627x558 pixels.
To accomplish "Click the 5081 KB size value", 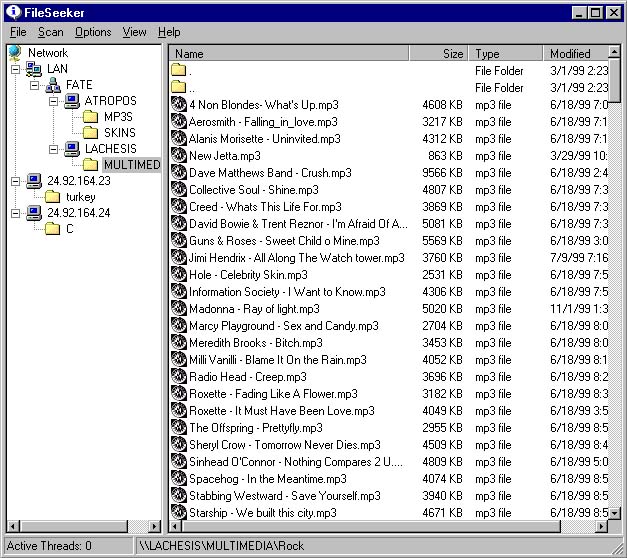I will tap(442, 224).
